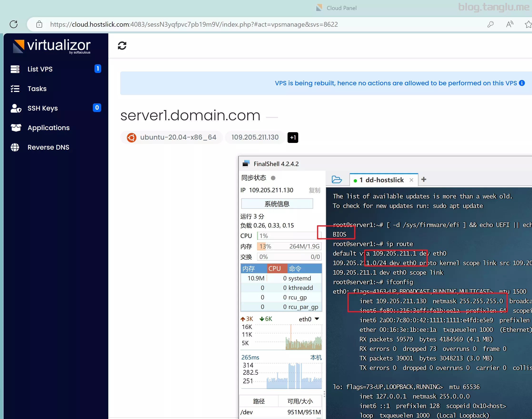Open the FinalShell folder connection manager icon
Viewport: 532px width, 419px height.
(337, 179)
